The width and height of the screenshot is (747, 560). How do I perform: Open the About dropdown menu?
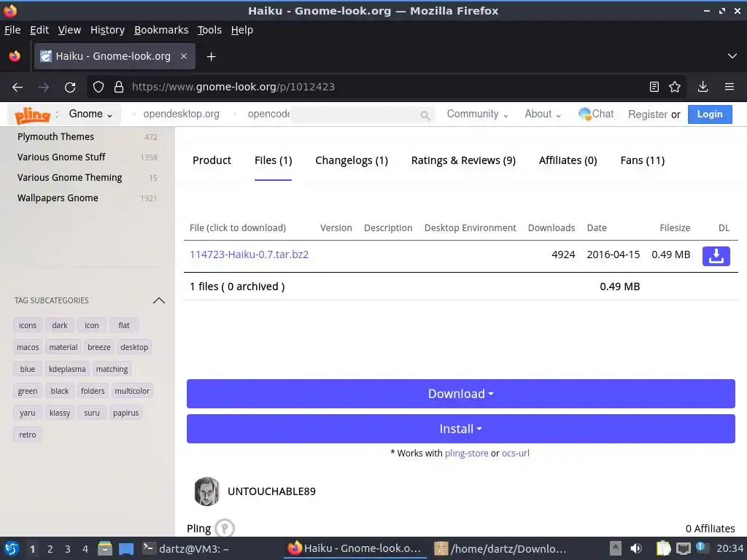[x=543, y=114]
